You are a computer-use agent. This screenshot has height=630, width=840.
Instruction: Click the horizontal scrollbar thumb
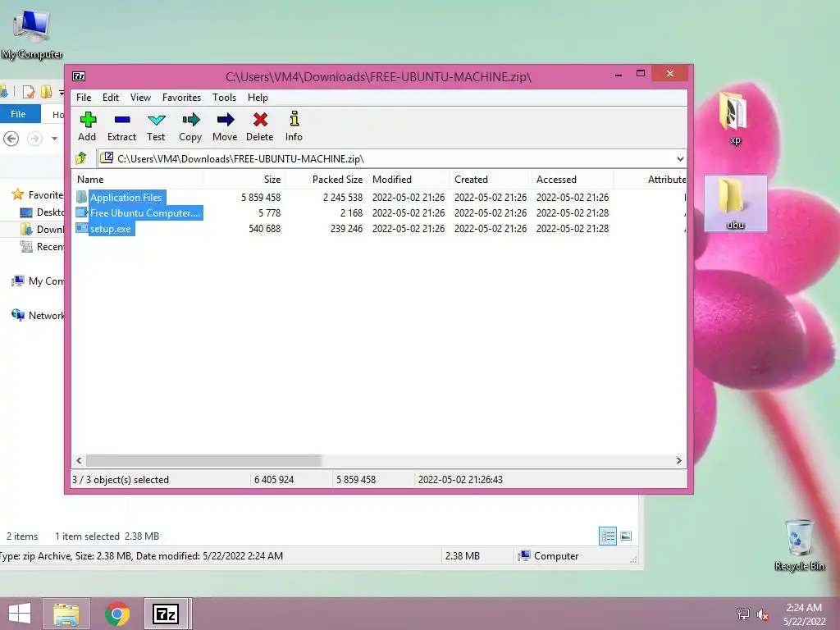point(203,461)
